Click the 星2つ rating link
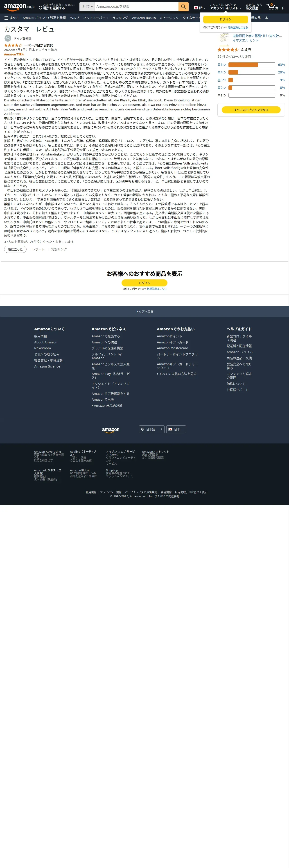The width and height of the screenshot is (289, 868). pyautogui.click(x=221, y=88)
